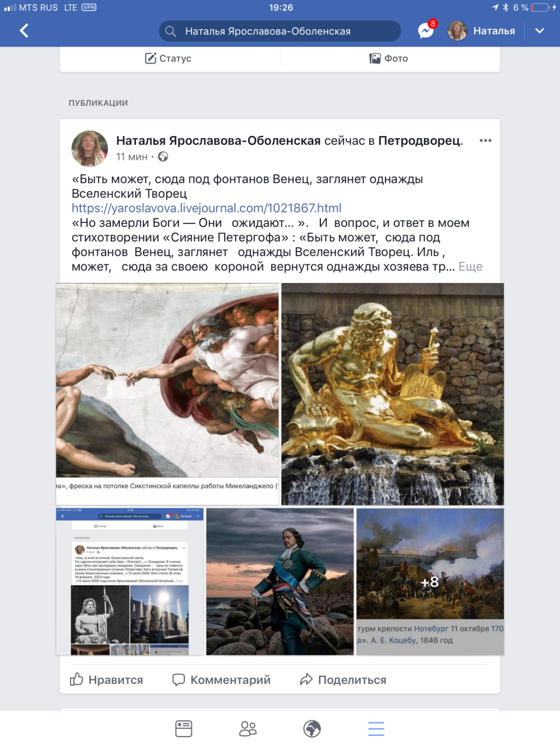Expand account dropdown arrow in header

(x=540, y=31)
